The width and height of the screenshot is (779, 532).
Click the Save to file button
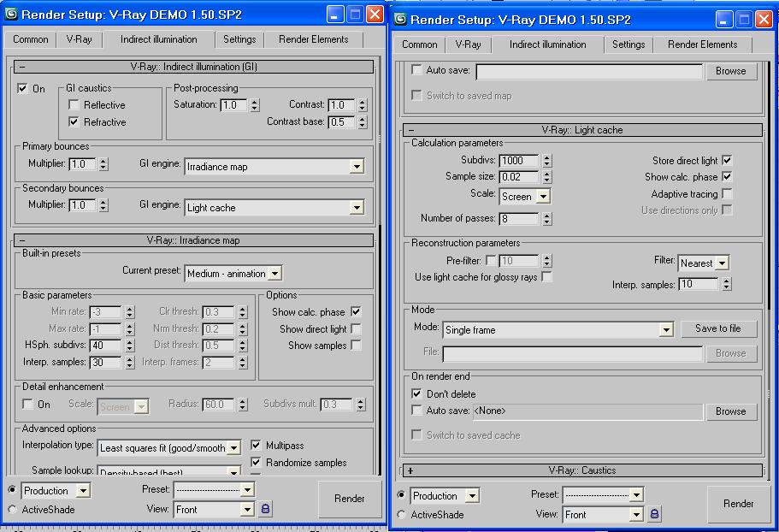point(718,328)
